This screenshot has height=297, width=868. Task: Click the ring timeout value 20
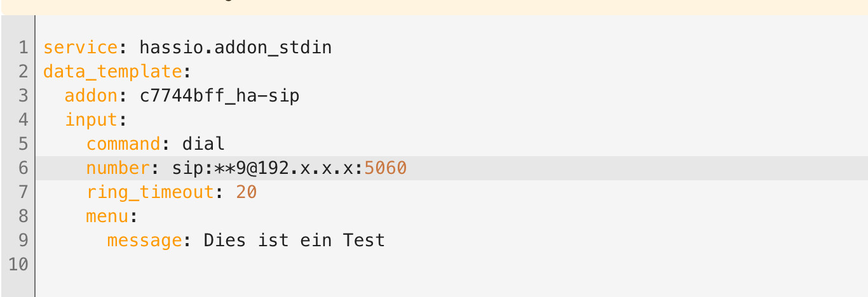point(246,192)
